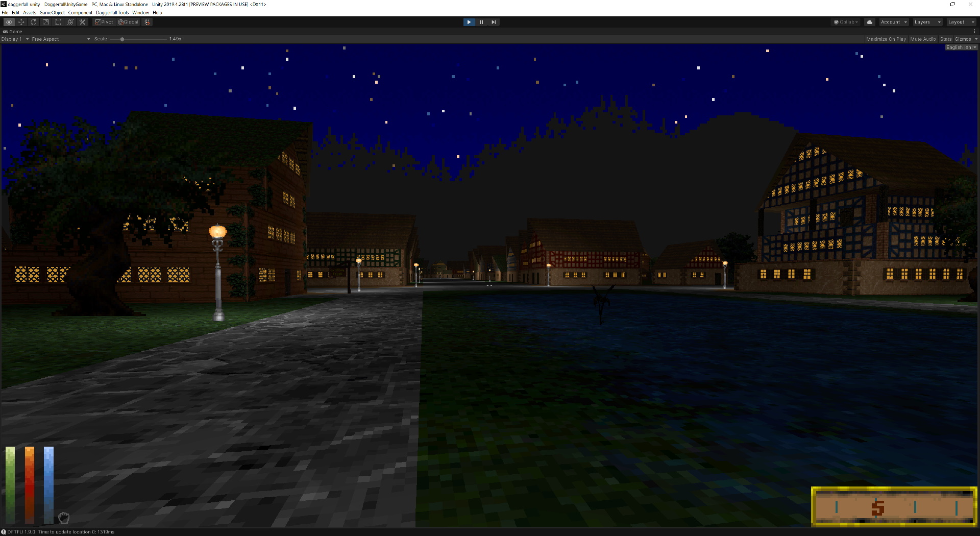
Task: Click the lit street lamp near the tree
Action: [x=218, y=272]
